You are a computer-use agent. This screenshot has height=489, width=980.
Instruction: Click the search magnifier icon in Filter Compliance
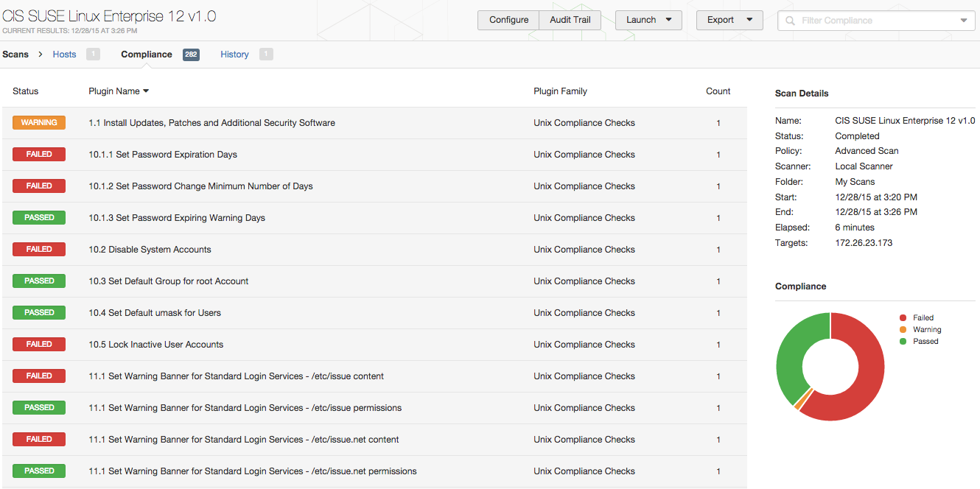tap(791, 21)
